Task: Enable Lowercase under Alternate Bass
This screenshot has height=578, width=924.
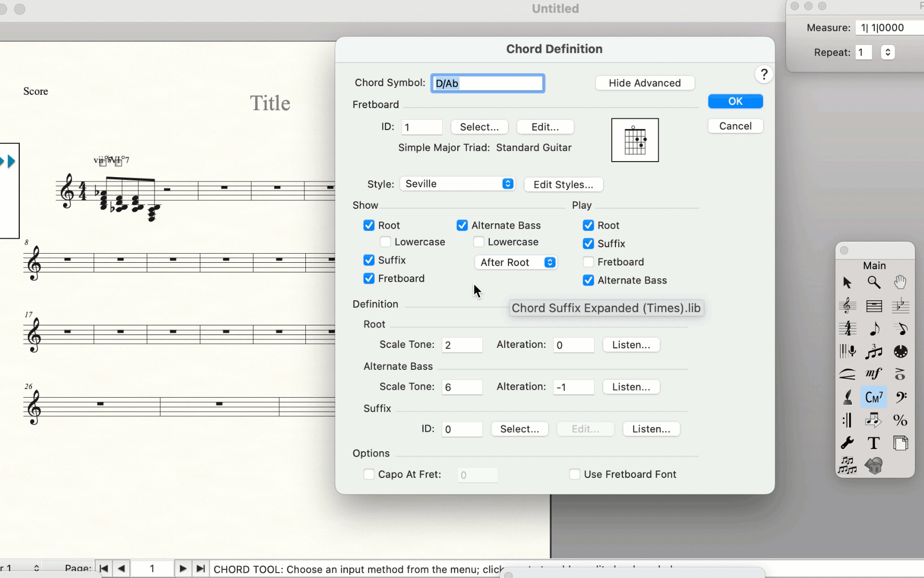Action: (x=479, y=242)
